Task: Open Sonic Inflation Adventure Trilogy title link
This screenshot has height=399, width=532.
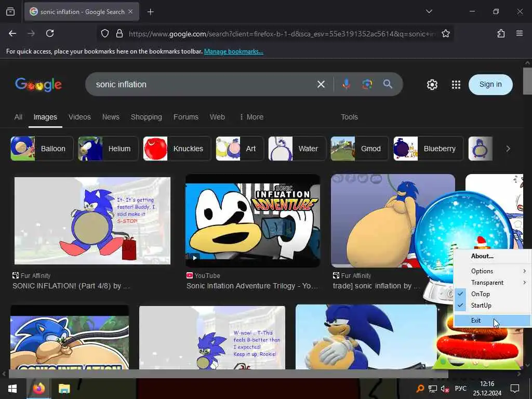Action: coord(252,286)
